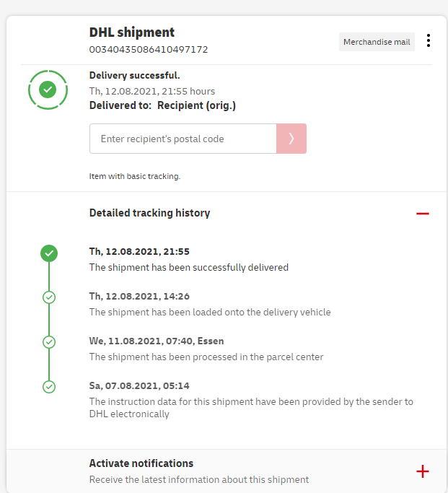Click the Detailed tracking history heading
Viewport: 448px width, 493px height.
coord(149,213)
